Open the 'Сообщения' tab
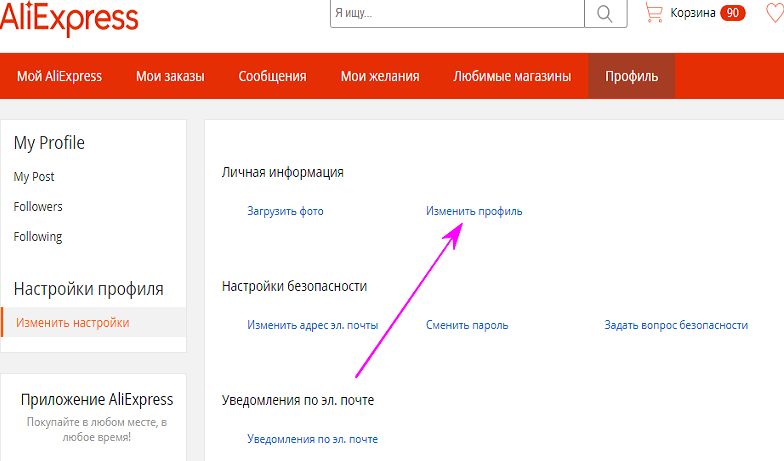Viewport: 784px width, 461px height. tap(272, 76)
